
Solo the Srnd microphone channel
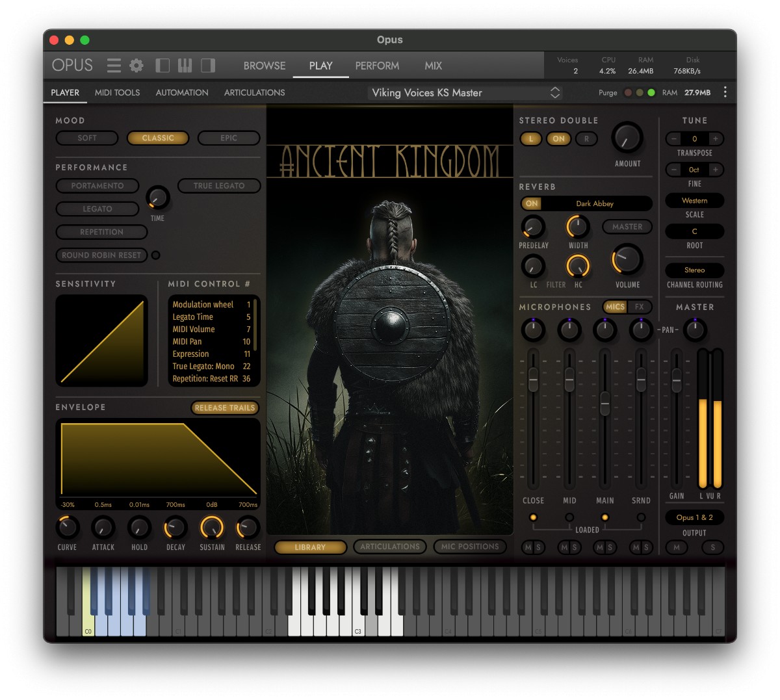pyautogui.click(x=646, y=547)
